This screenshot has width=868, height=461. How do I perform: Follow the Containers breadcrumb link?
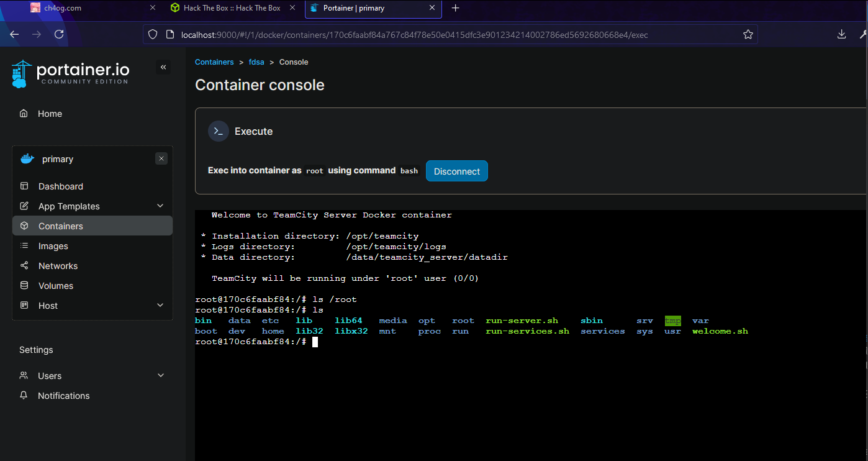click(214, 62)
